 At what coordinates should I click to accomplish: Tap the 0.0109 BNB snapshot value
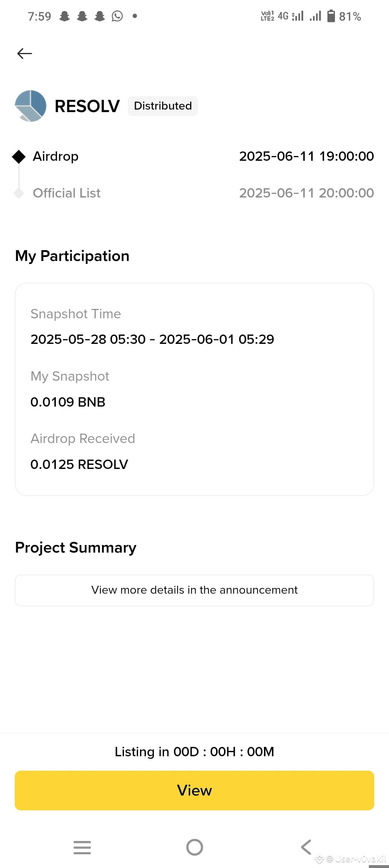point(68,402)
